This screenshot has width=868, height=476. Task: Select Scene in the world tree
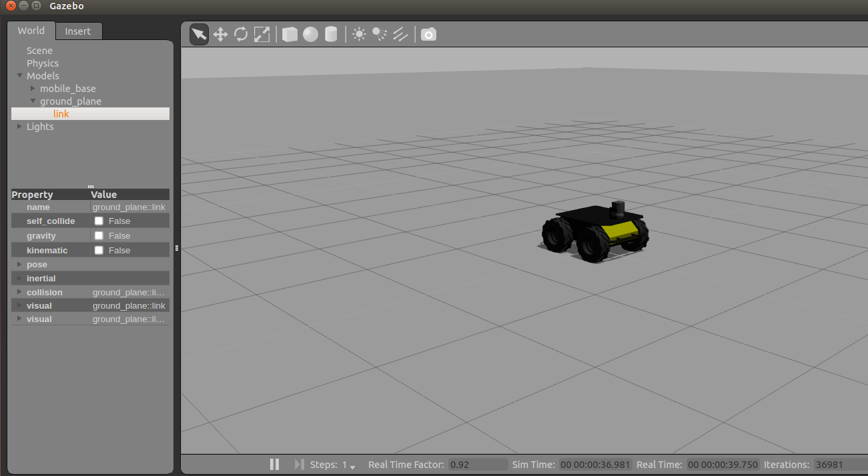point(39,51)
